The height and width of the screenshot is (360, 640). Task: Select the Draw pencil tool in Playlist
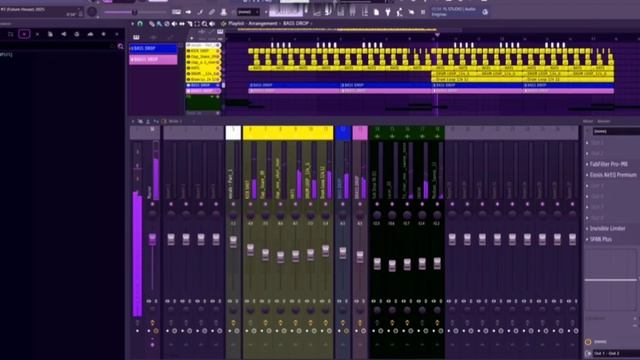tap(151, 24)
